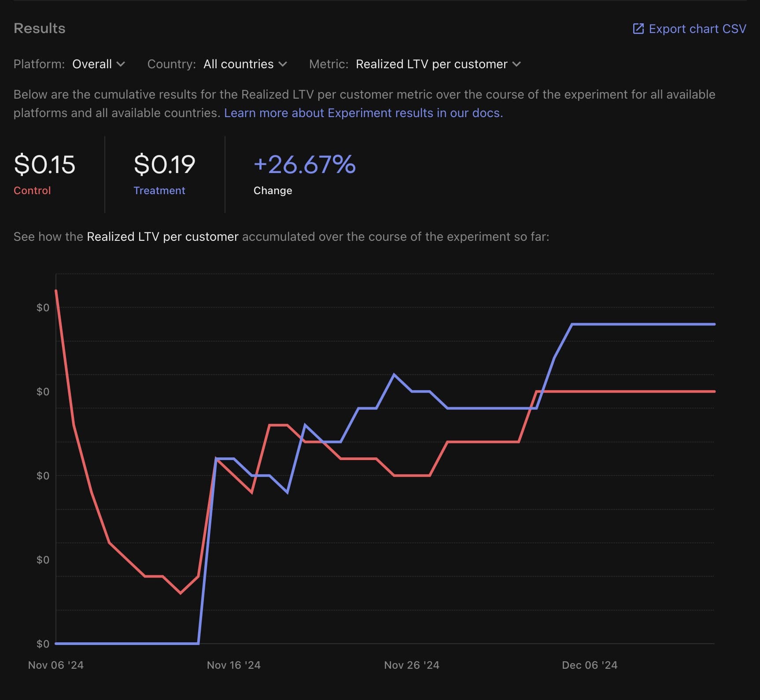Open the Platform Overall dropdown
Viewport: 760px width, 700px height.
point(99,64)
